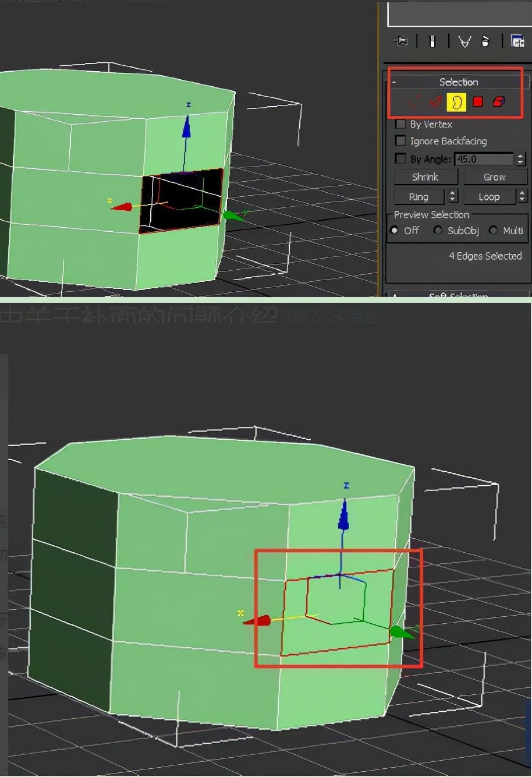Select Polygon sub-object level icon
The image size is (532, 777).
pyautogui.click(x=478, y=103)
